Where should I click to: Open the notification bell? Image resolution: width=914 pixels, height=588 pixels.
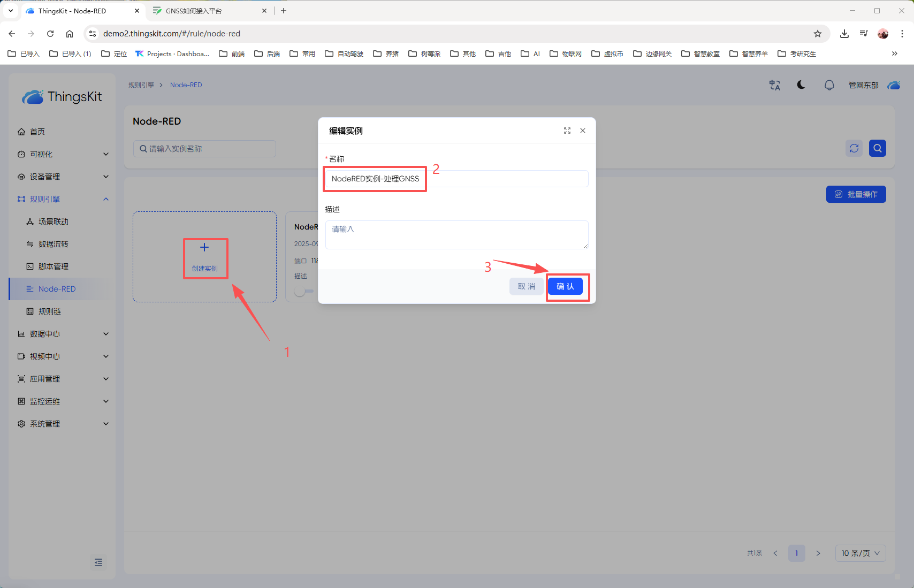(829, 85)
